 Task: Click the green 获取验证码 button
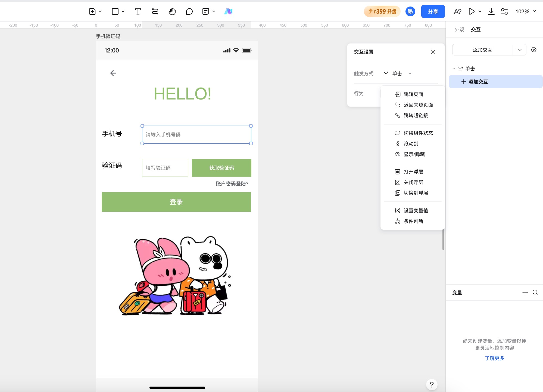[x=221, y=168]
